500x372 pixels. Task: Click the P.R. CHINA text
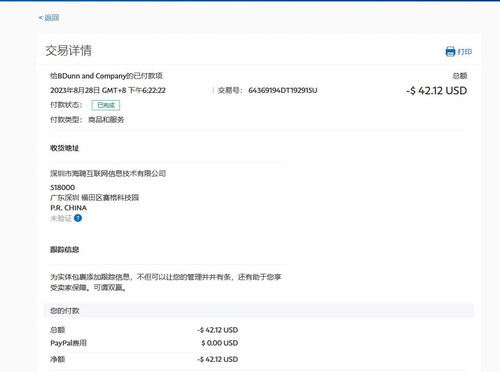pos(69,208)
